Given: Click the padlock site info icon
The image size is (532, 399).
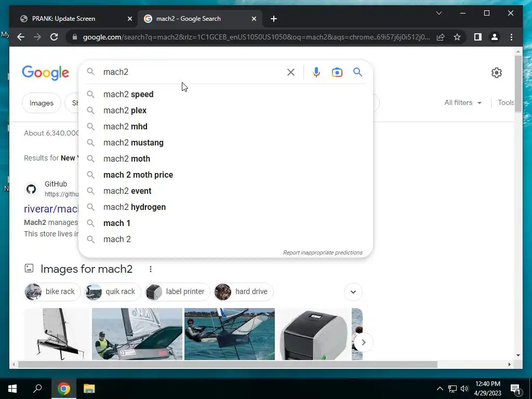Looking at the screenshot, I should click(75, 37).
